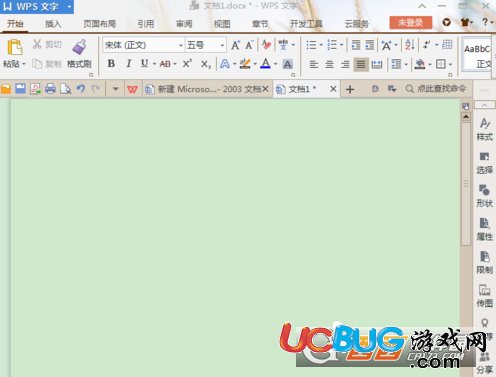Open the 云服务 ribbon tab
This screenshot has width=496, height=377.
click(x=356, y=24)
